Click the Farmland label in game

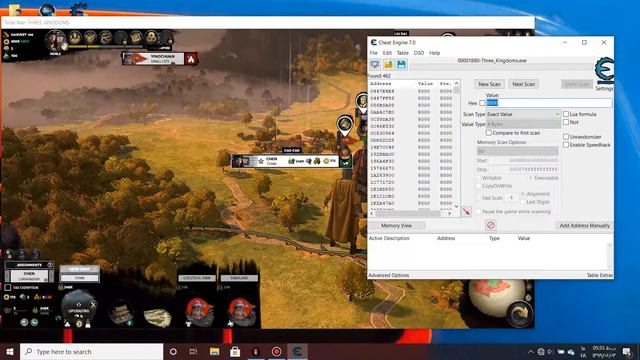tap(239, 278)
